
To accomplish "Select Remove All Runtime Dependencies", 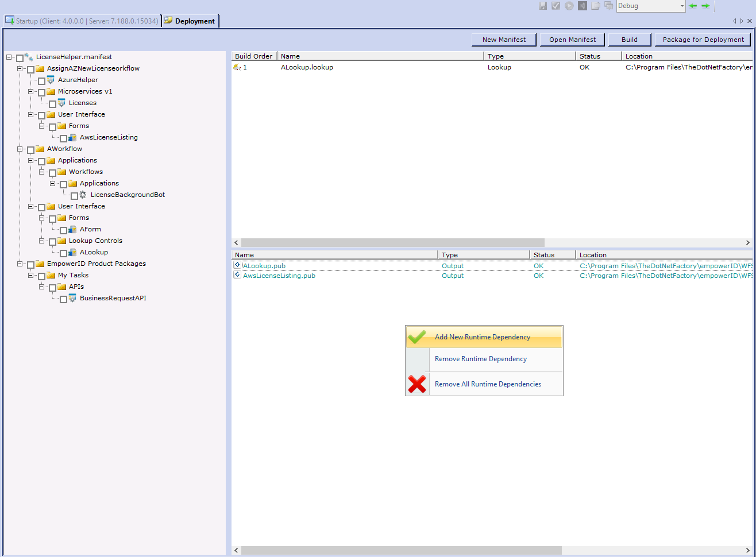I will point(488,384).
